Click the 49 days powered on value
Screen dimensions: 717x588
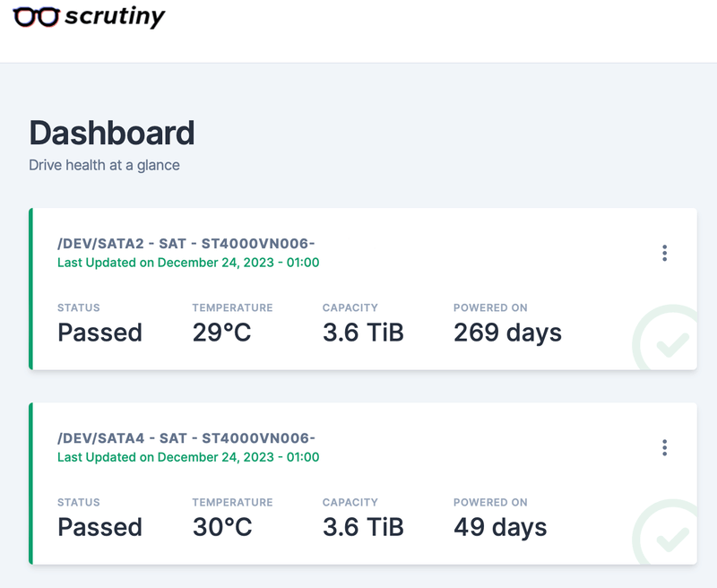[500, 528]
